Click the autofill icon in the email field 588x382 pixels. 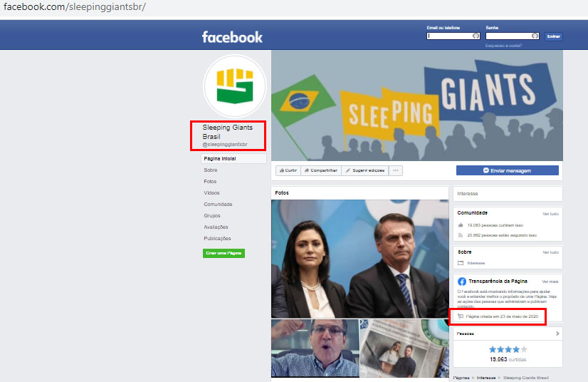coord(476,36)
